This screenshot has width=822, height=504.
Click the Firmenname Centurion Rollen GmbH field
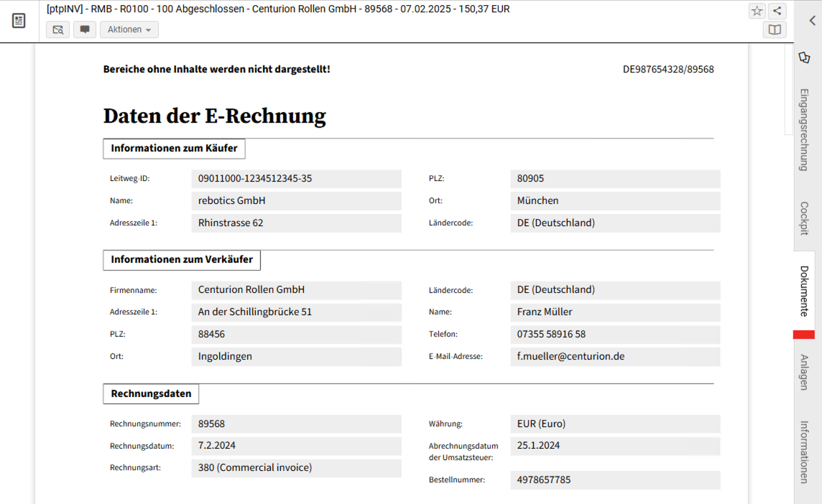296,290
